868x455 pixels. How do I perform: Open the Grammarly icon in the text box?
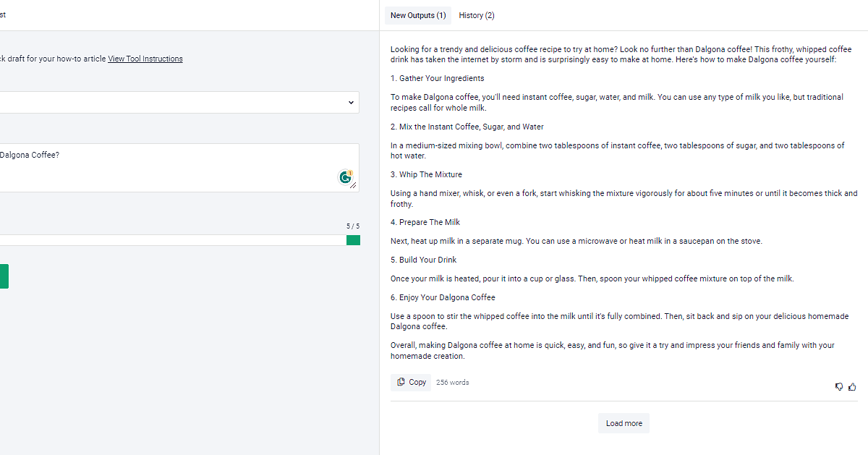tap(346, 177)
